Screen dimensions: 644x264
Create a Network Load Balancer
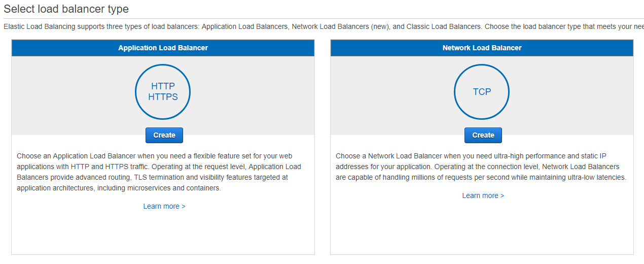click(483, 135)
